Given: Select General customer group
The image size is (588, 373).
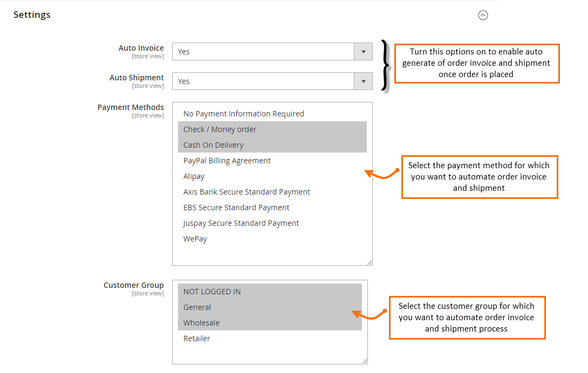Looking at the screenshot, I should 197,307.
